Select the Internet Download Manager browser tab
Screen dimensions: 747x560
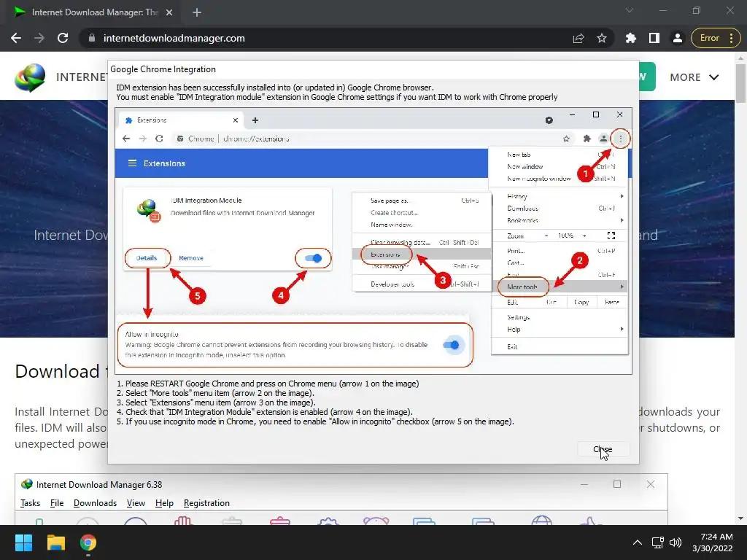click(x=93, y=12)
